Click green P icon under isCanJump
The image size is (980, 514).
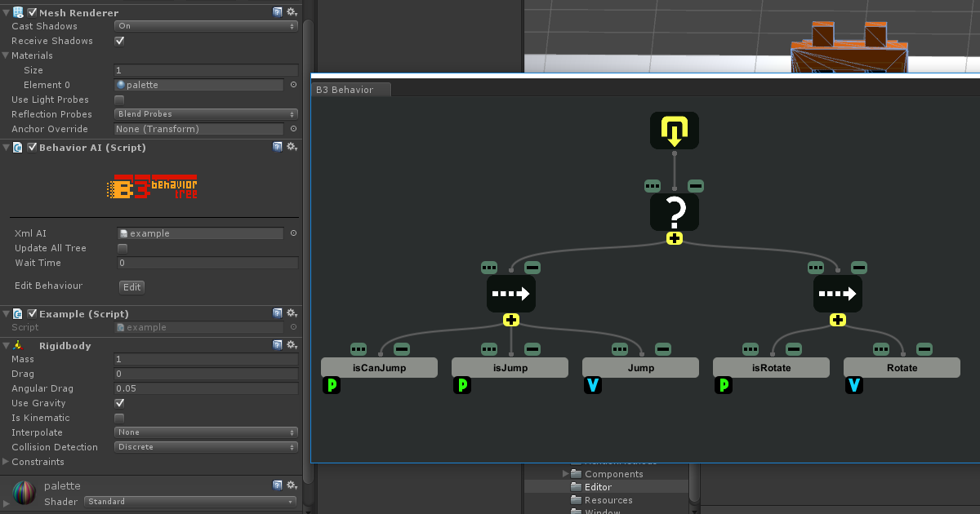point(331,385)
